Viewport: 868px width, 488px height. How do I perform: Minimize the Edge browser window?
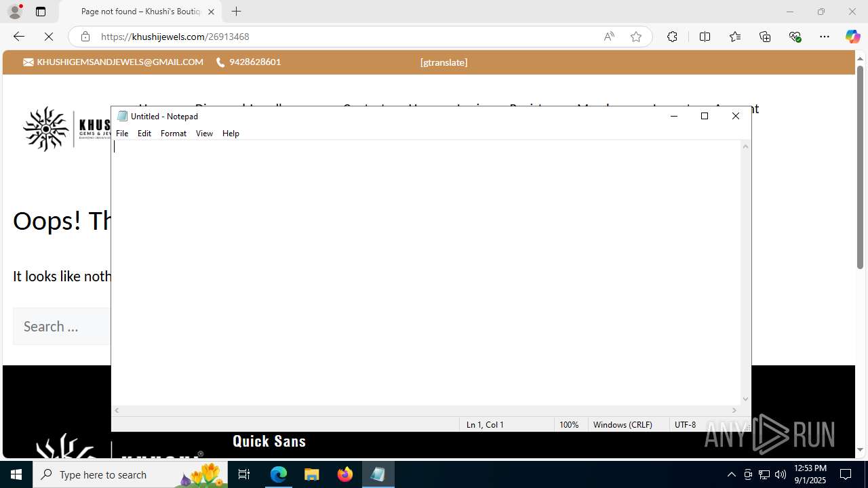click(789, 12)
